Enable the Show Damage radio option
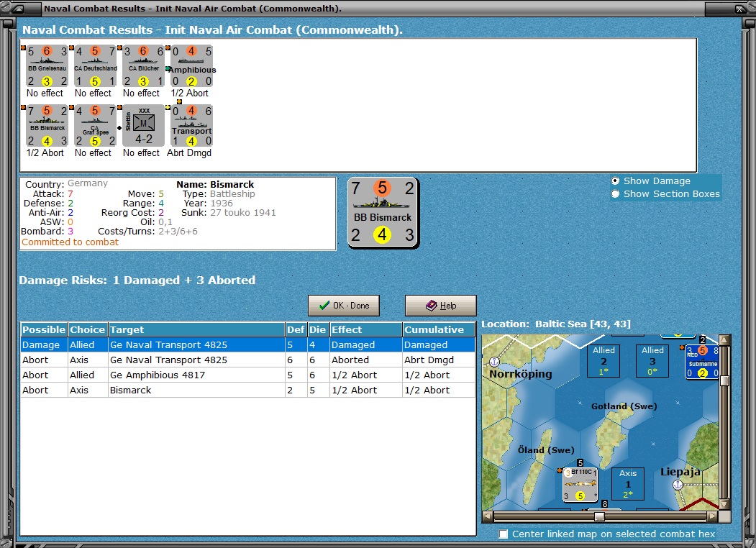The image size is (756, 548). tap(615, 181)
